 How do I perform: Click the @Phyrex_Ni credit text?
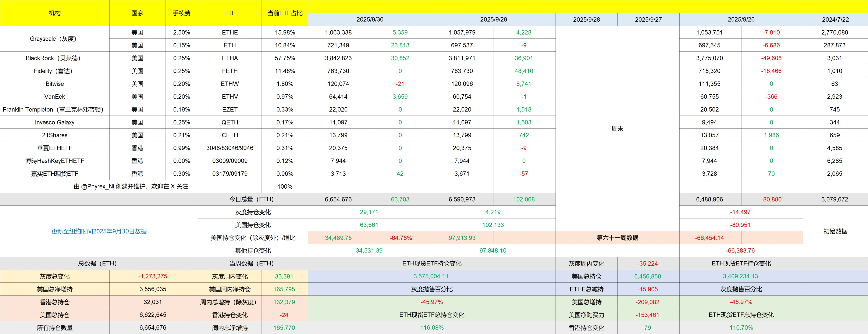tap(131, 186)
